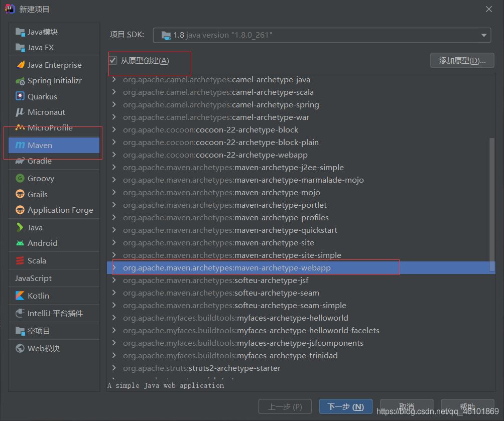Expand myfaces-archetype-helloworld node
504x421 pixels.
[114, 318]
